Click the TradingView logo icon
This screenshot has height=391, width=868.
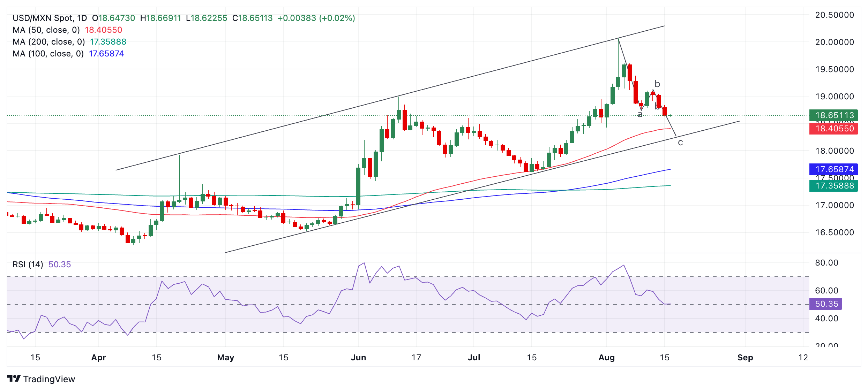[x=14, y=378]
